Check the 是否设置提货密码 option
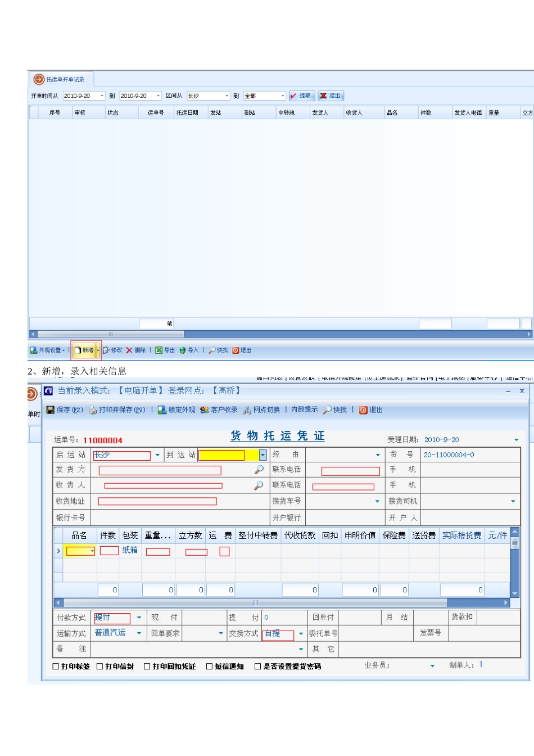 click(x=257, y=667)
